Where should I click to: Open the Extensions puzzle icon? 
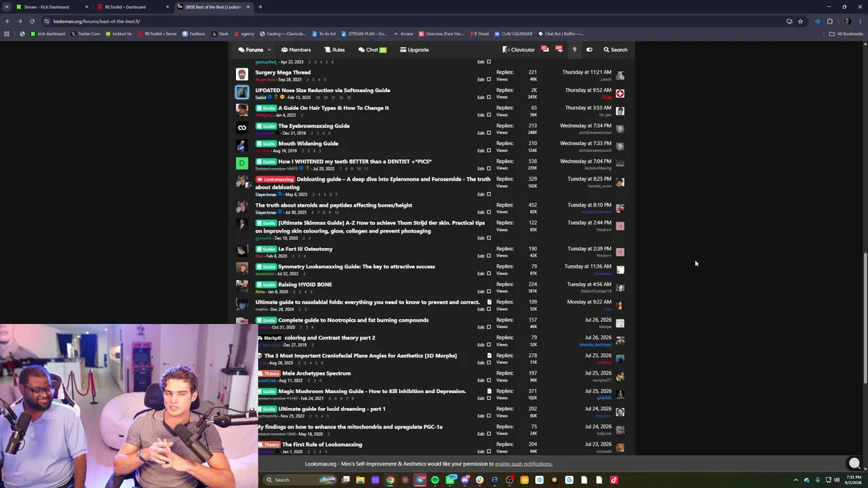(x=829, y=21)
